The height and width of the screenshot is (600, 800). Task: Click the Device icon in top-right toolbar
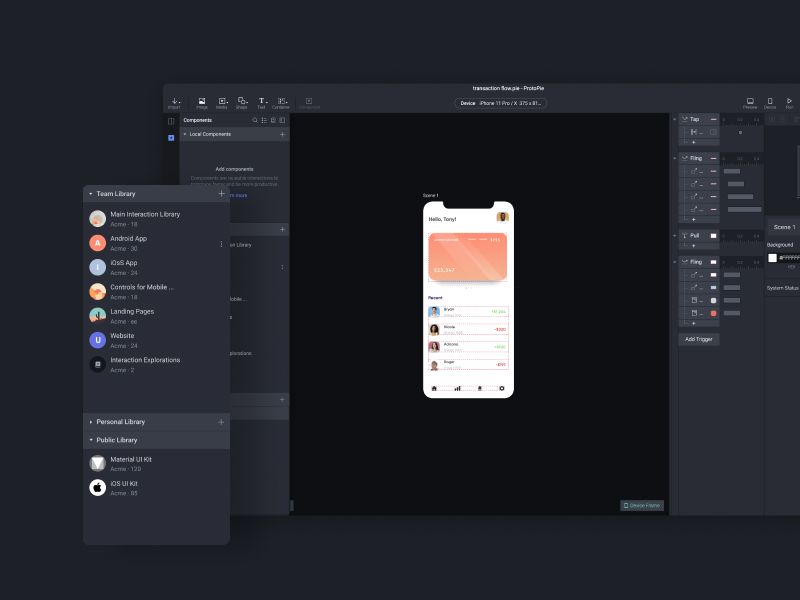[770, 103]
